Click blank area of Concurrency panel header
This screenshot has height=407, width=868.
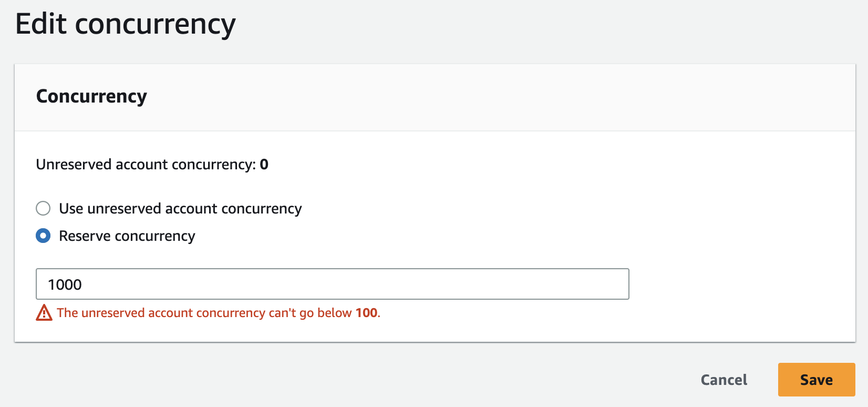coord(473,97)
